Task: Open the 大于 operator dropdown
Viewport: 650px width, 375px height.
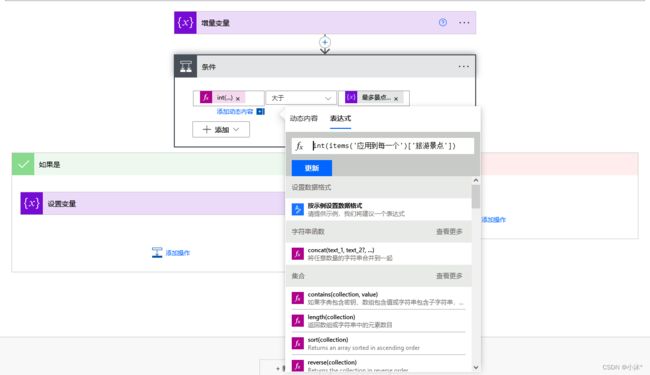Action: [301, 98]
